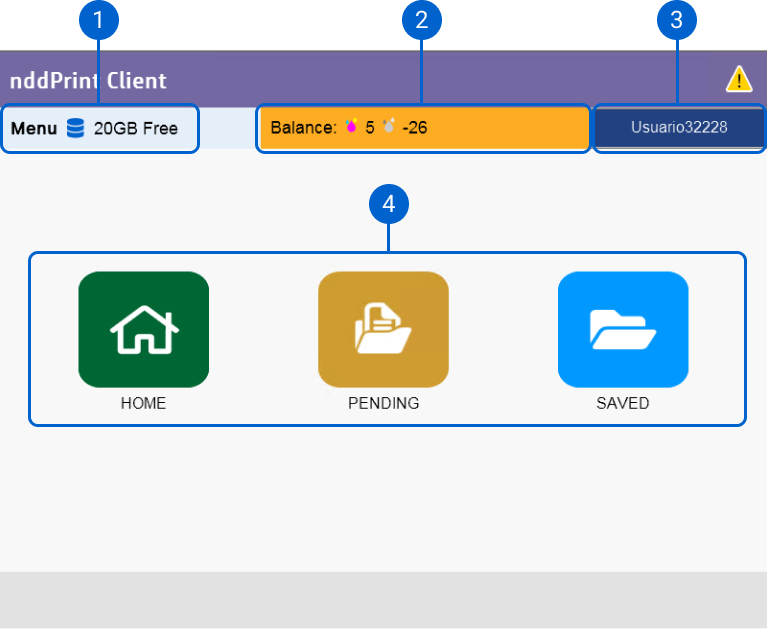Click callout marker number 1
The height and width of the screenshot is (629, 767).
(98, 20)
